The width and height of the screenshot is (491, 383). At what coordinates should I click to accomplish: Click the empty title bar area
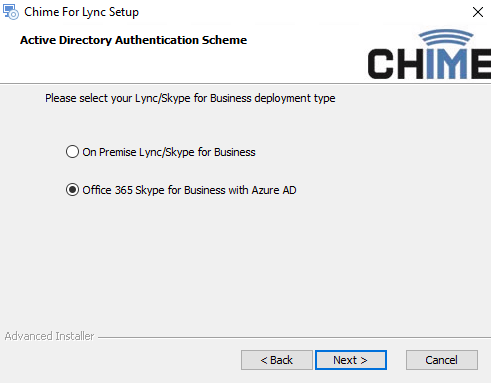tap(300, 12)
